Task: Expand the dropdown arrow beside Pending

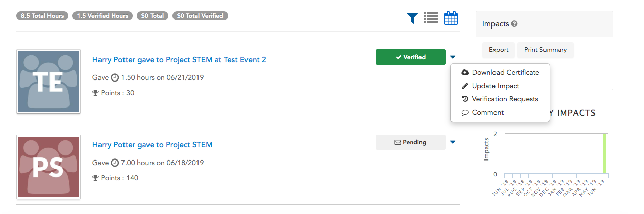Action: 453,142
